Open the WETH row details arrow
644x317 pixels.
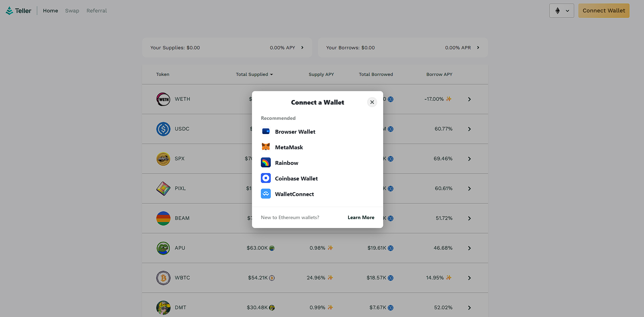[469, 99]
